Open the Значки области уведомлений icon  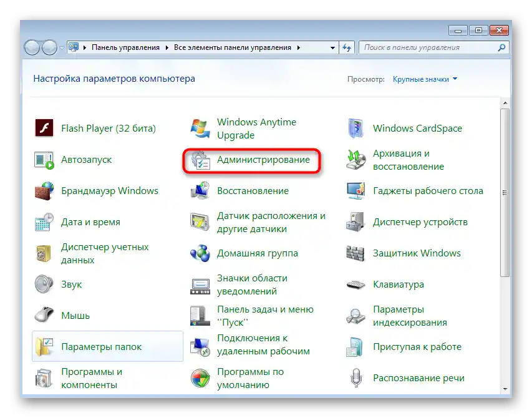click(x=200, y=286)
